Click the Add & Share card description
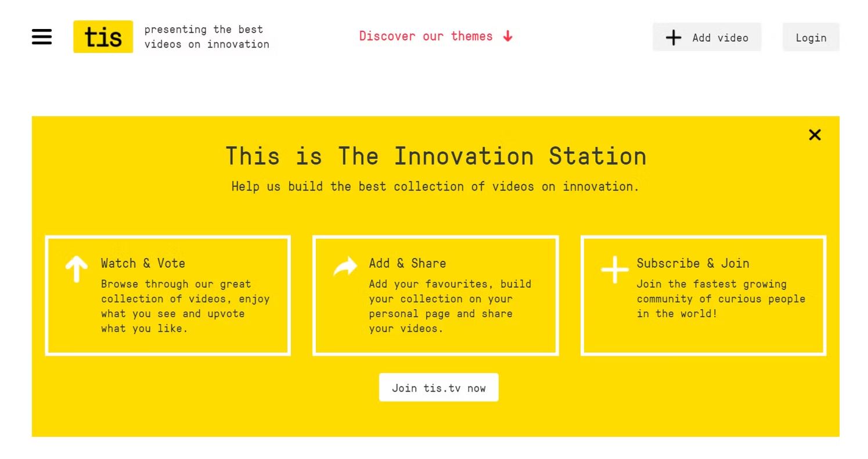 pyautogui.click(x=450, y=306)
